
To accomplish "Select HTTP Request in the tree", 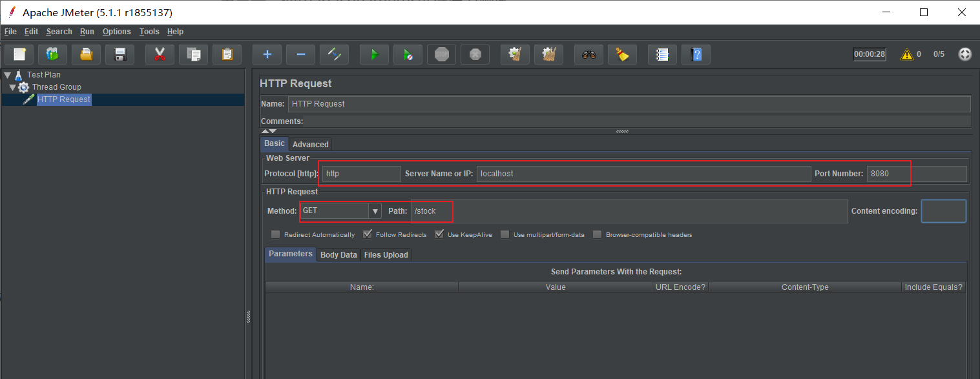I will tap(64, 99).
